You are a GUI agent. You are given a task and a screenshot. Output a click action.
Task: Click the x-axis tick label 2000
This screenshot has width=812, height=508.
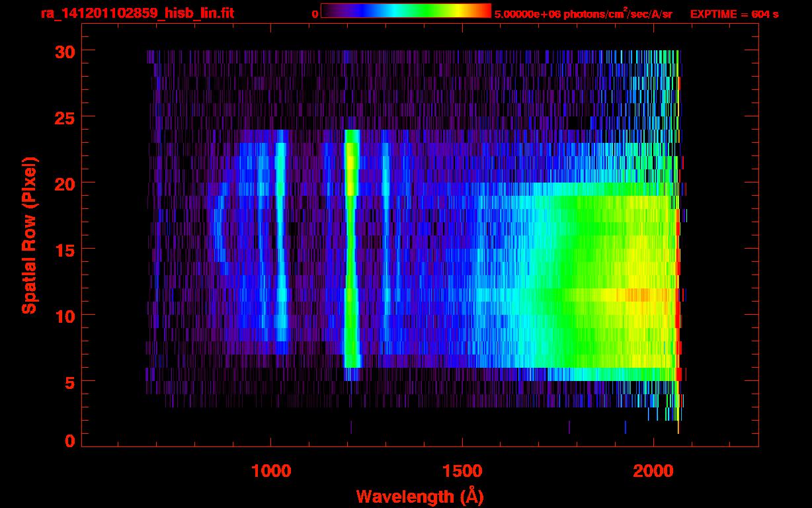653,471
